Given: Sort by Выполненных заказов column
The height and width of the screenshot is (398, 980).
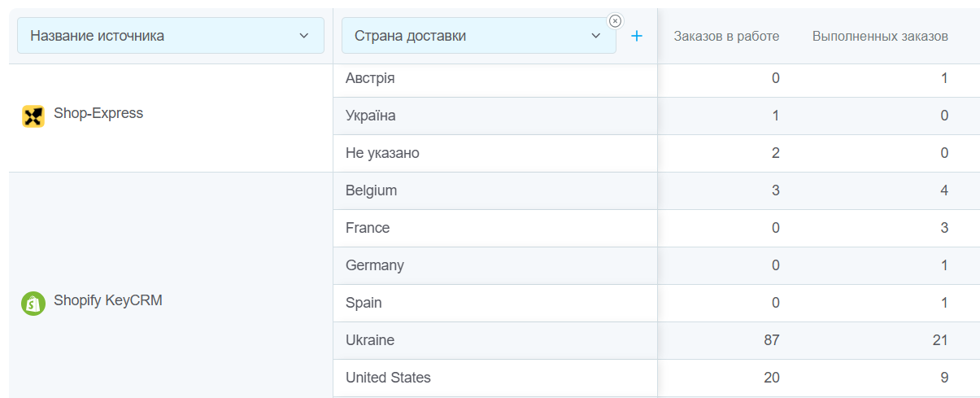Looking at the screenshot, I should tap(880, 36).
